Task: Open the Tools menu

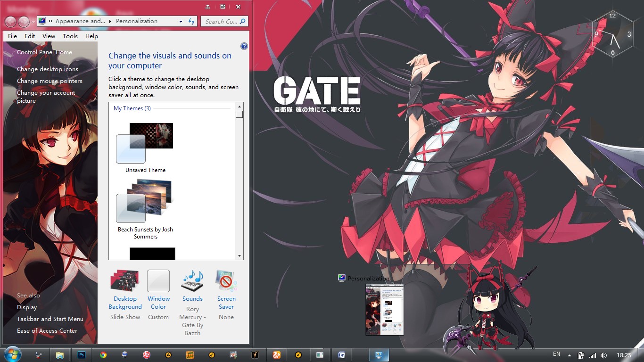Action: [70, 36]
